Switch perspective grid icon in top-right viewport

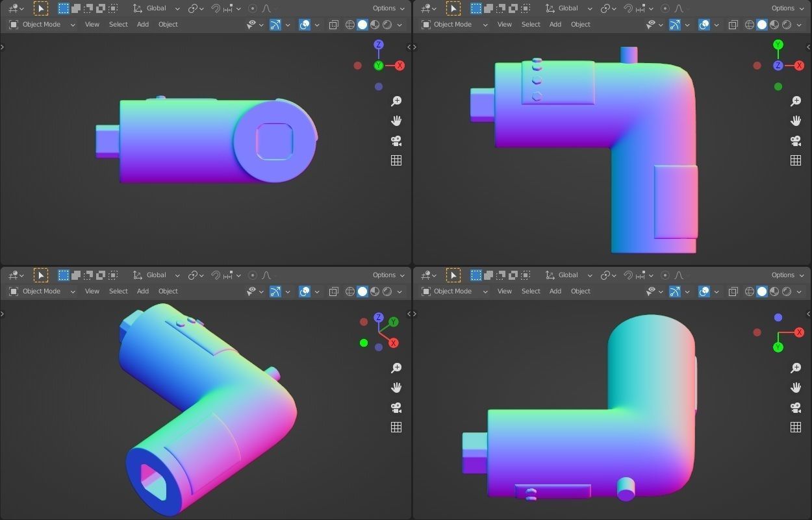[796, 160]
